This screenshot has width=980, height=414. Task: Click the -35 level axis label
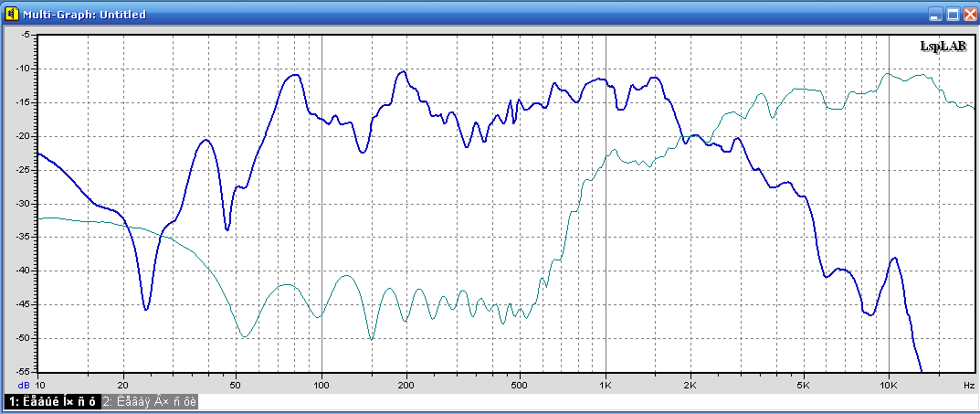(22, 237)
